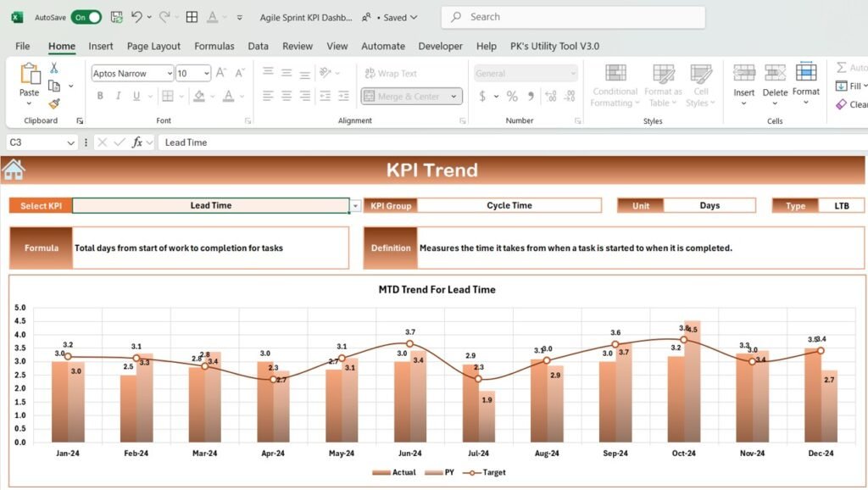Open the Borders icon in the Font group

[x=167, y=96]
